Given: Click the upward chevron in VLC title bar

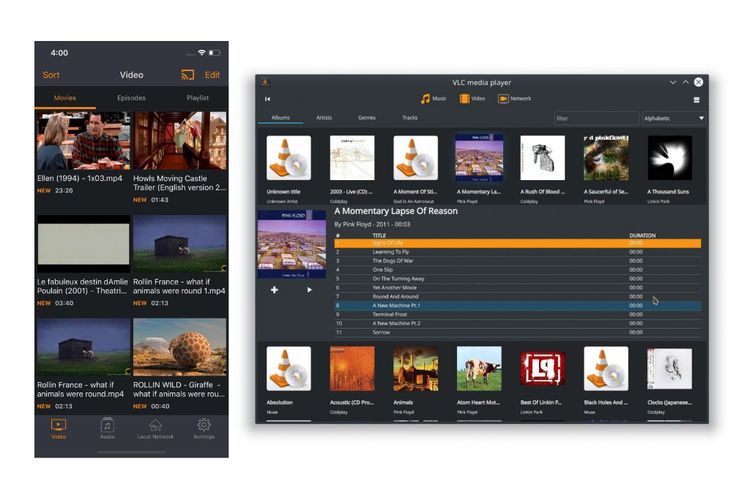Looking at the screenshot, I should click(x=685, y=82).
